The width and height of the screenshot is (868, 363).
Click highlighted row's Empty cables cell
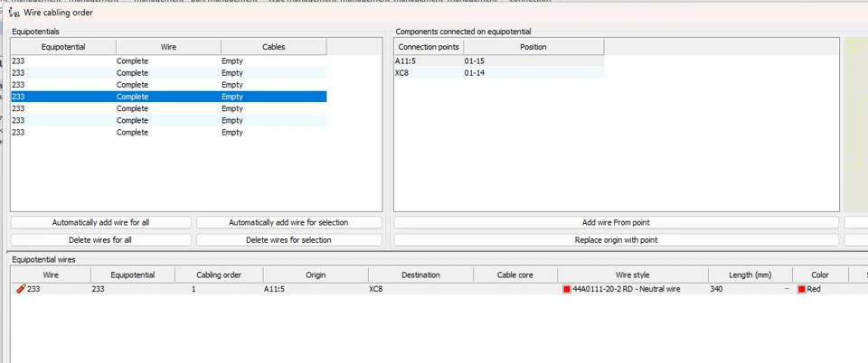pyautogui.click(x=232, y=97)
